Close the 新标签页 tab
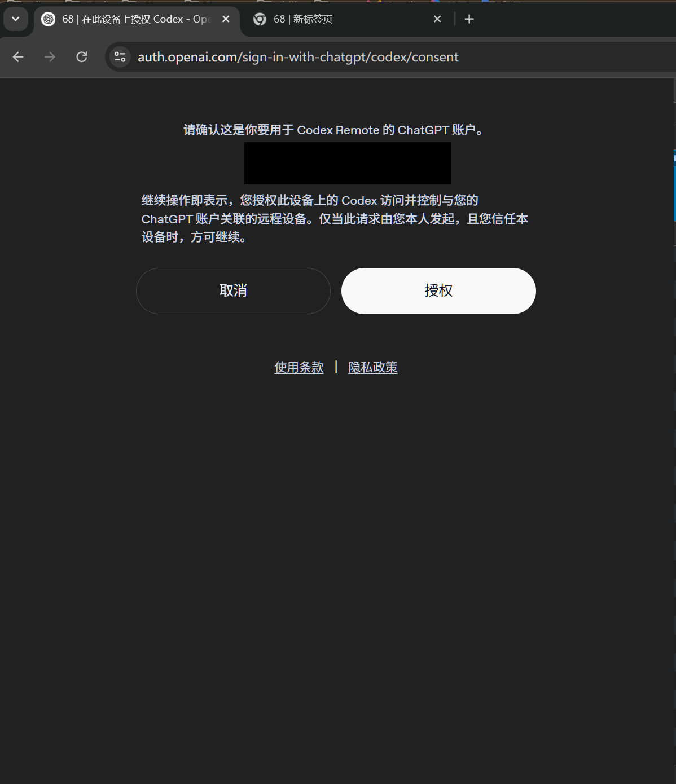This screenshot has height=784, width=676. (437, 19)
